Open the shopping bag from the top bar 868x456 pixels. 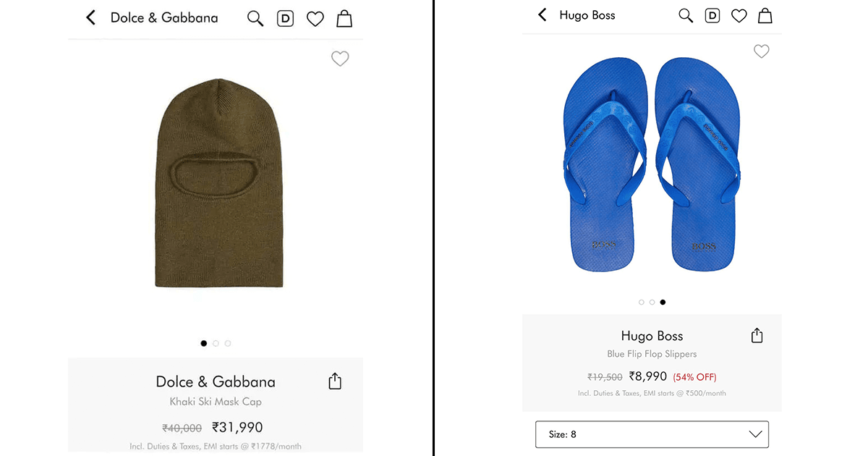click(x=344, y=17)
